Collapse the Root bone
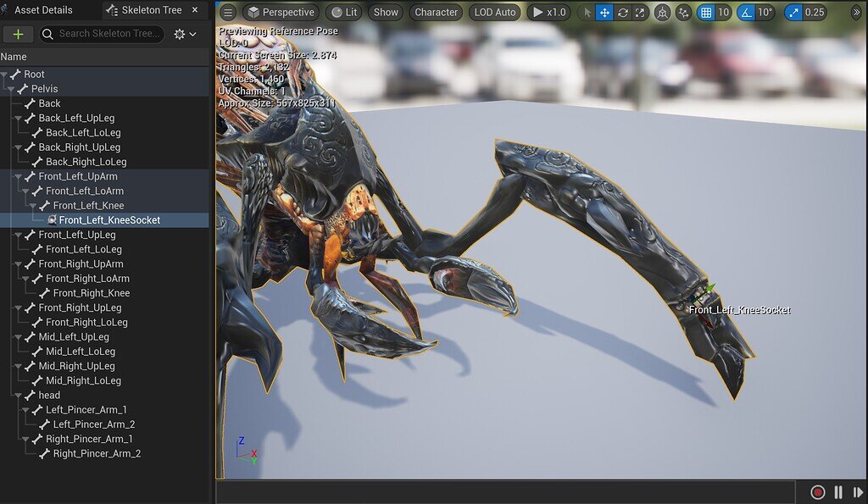The image size is (868, 504). coord(4,75)
